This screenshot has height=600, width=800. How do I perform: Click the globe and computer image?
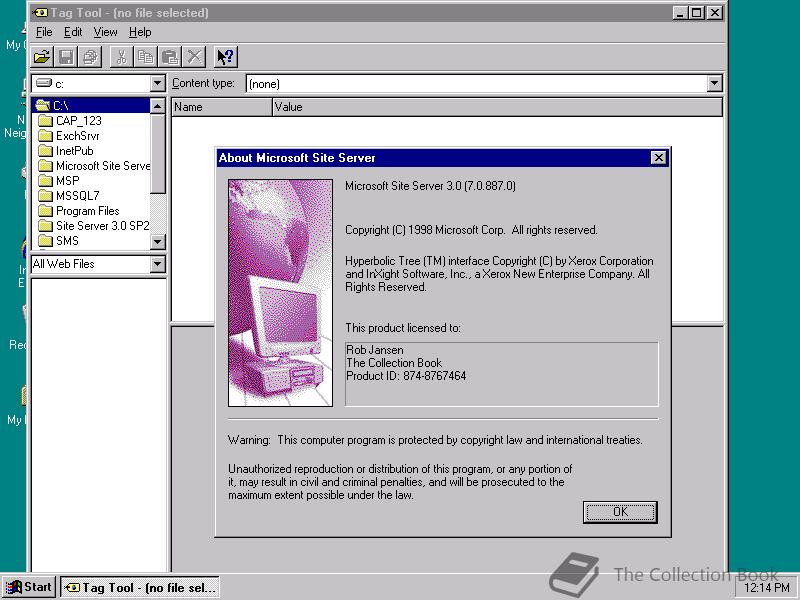click(281, 293)
